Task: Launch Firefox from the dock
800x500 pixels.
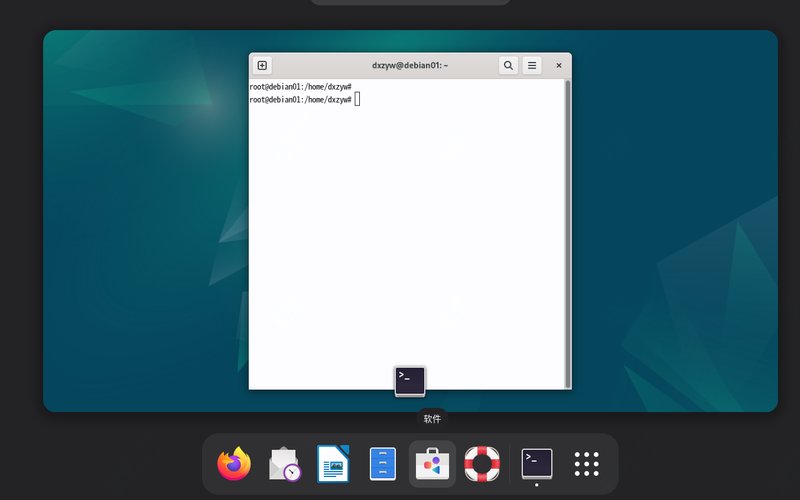Action: click(234, 464)
